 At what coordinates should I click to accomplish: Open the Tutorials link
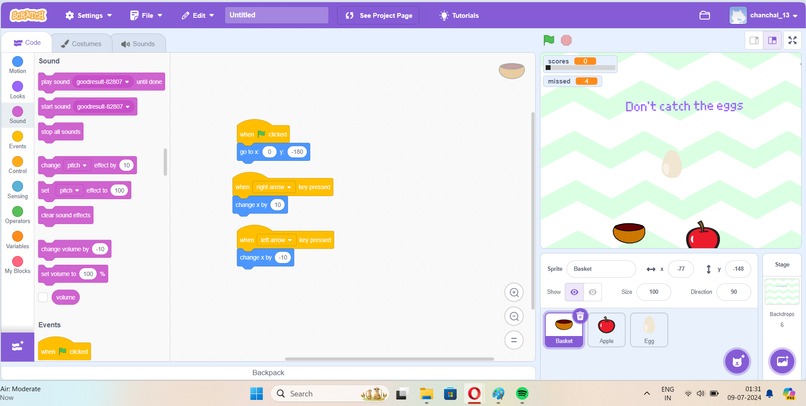pos(459,15)
